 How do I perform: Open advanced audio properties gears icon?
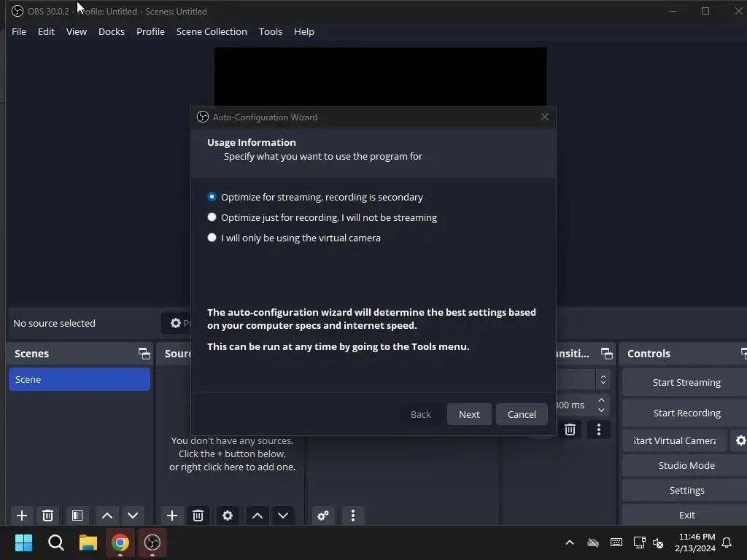pos(323,516)
